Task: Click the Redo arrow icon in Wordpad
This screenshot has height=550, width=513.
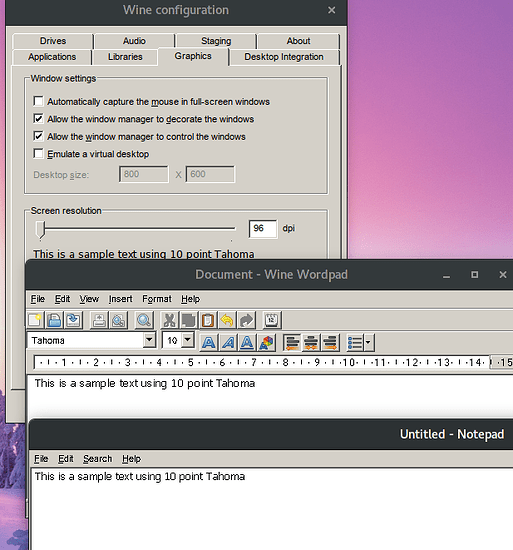Action: tap(247, 320)
